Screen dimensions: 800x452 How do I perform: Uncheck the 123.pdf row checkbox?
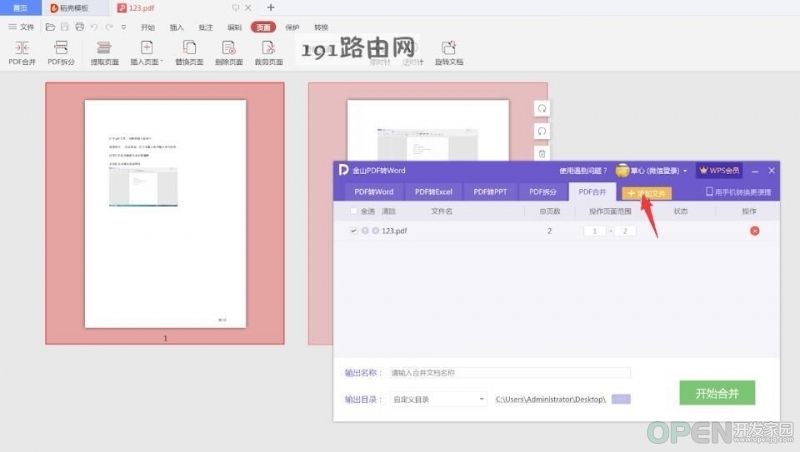pos(354,231)
